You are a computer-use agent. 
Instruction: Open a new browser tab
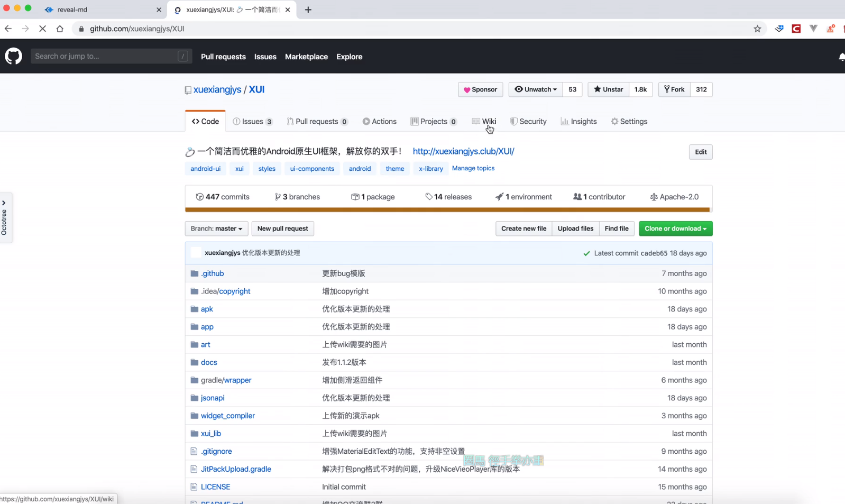pos(308,10)
